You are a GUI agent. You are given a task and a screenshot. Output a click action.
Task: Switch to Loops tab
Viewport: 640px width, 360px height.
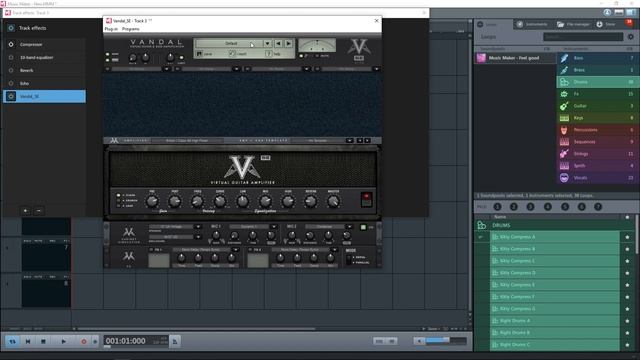pyautogui.click(x=493, y=24)
